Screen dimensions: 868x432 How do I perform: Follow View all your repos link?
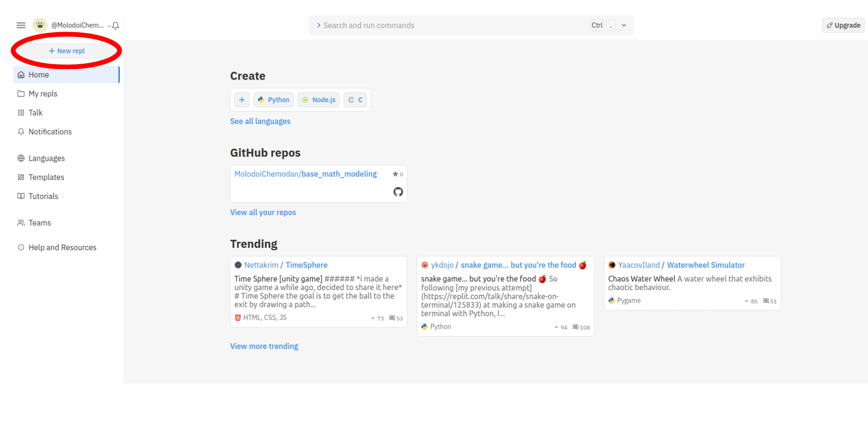tap(263, 212)
